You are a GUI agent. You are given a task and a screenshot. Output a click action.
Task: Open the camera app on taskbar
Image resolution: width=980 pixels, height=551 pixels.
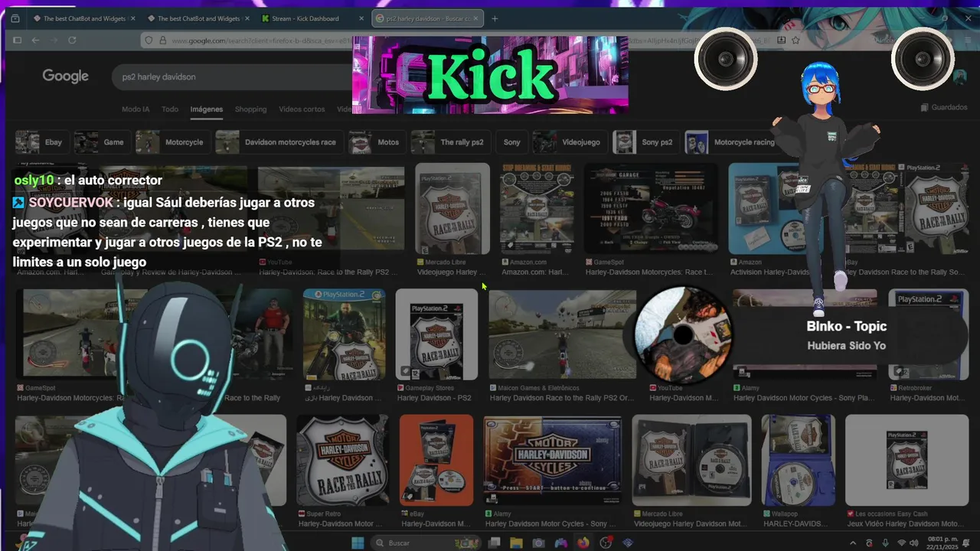538,543
